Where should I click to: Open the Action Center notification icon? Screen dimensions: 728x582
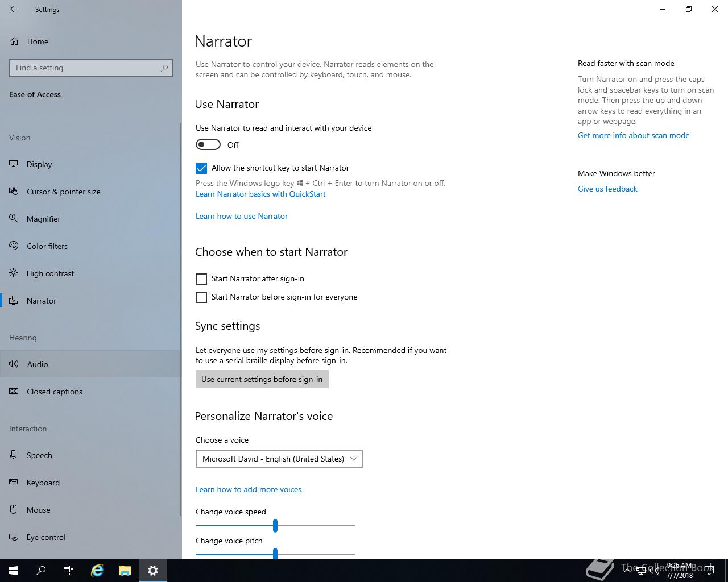(709, 571)
